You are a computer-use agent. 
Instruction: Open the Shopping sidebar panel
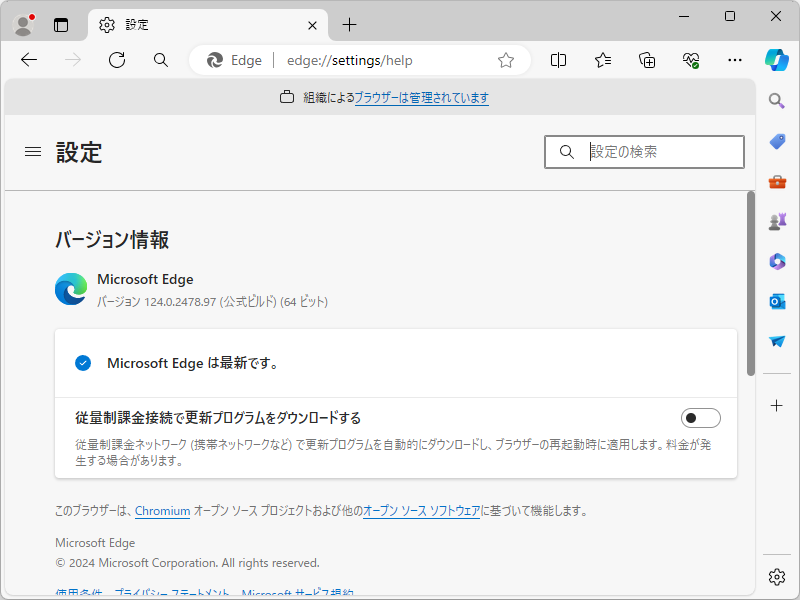pyautogui.click(x=776, y=140)
